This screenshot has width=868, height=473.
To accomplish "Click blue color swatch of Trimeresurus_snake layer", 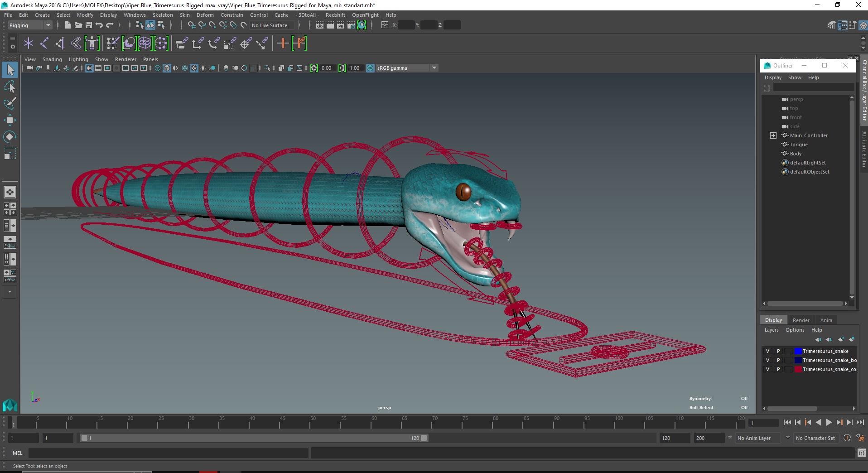I will [798, 351].
